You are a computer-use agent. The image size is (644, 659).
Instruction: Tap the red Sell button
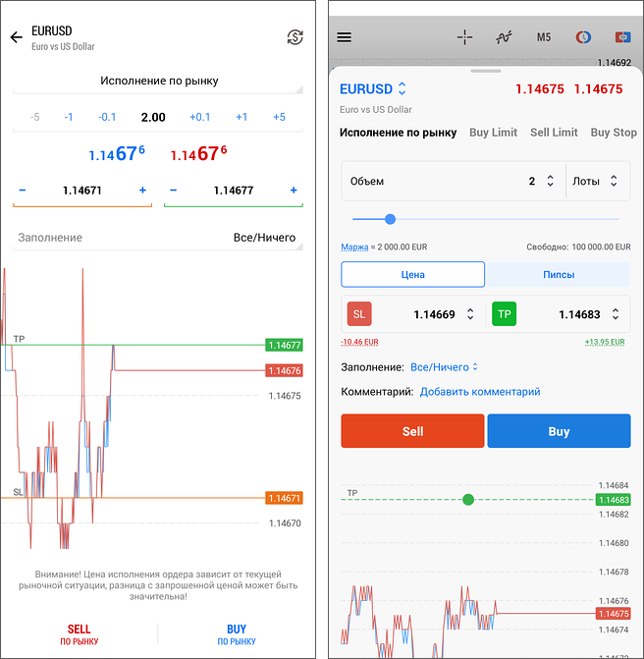[412, 431]
